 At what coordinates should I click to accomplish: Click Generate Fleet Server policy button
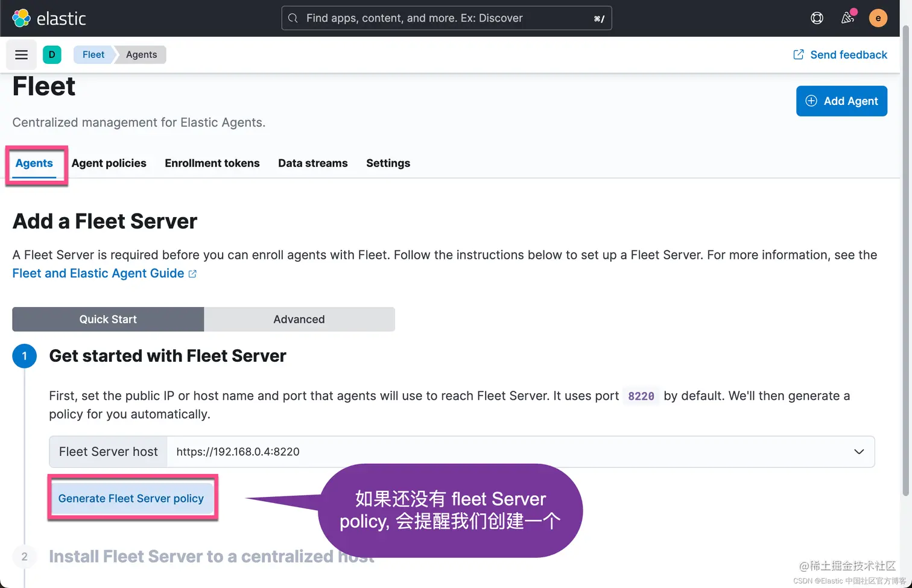click(x=131, y=498)
